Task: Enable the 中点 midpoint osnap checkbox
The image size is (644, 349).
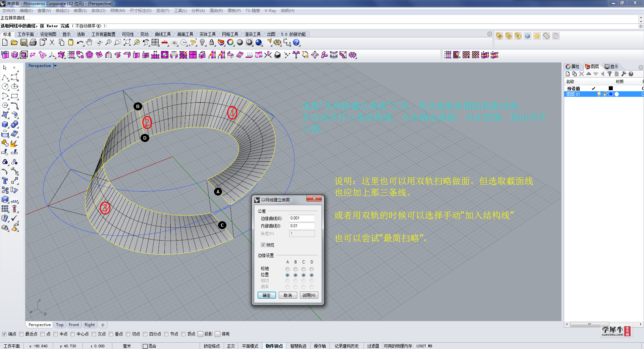Action: (56, 334)
